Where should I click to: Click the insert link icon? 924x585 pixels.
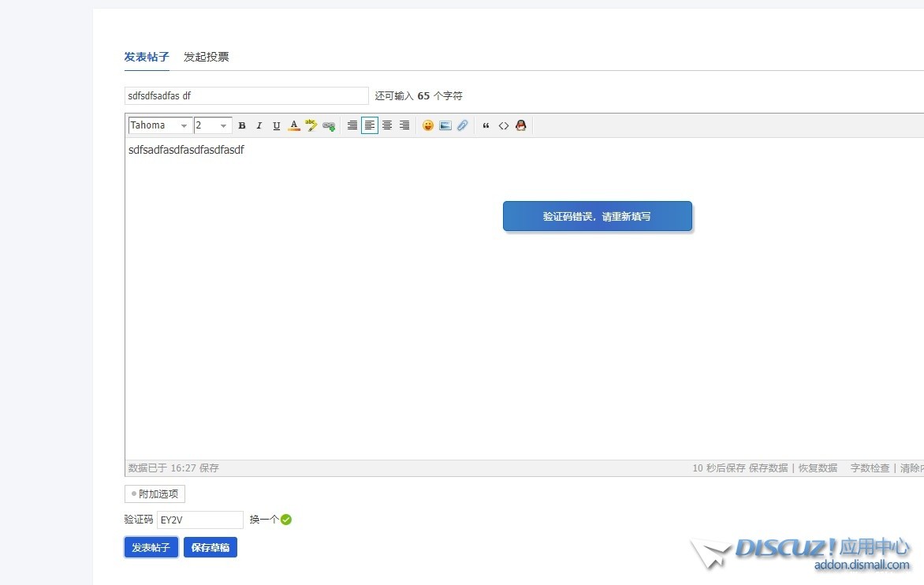click(x=329, y=126)
